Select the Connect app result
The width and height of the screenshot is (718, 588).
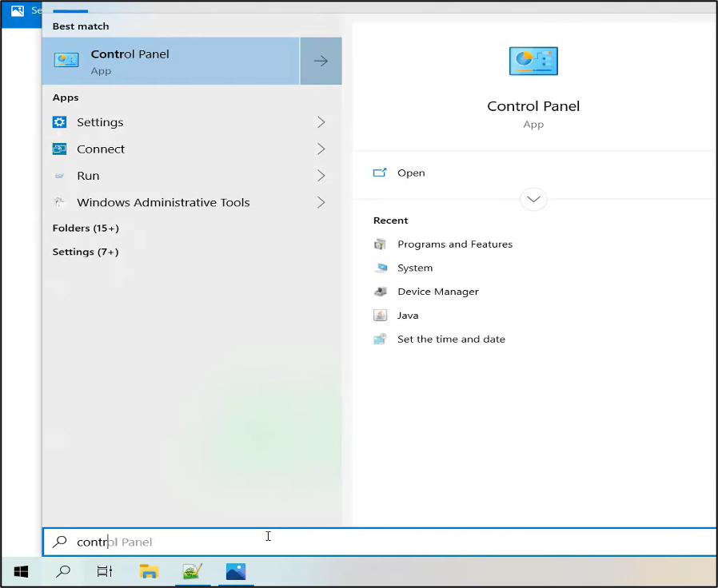click(101, 149)
